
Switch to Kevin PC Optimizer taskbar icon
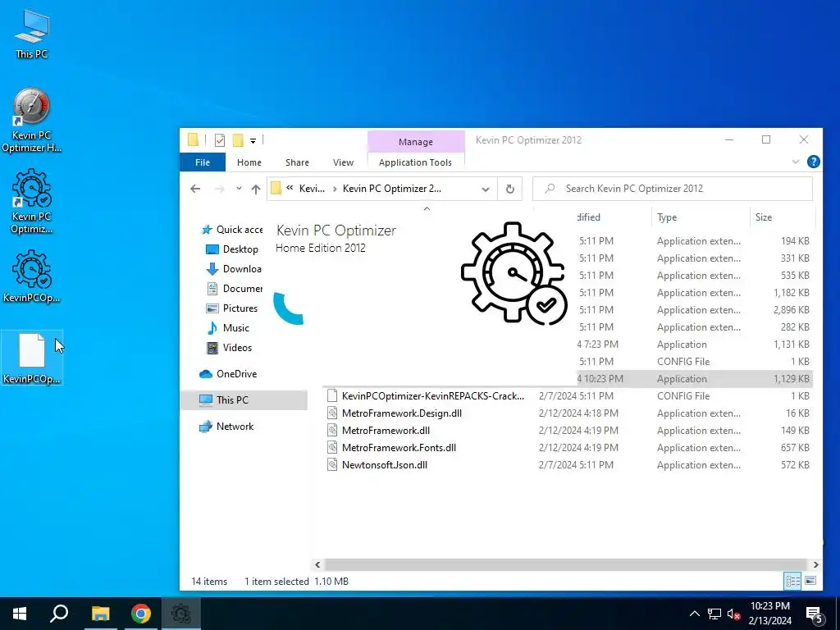(181, 614)
